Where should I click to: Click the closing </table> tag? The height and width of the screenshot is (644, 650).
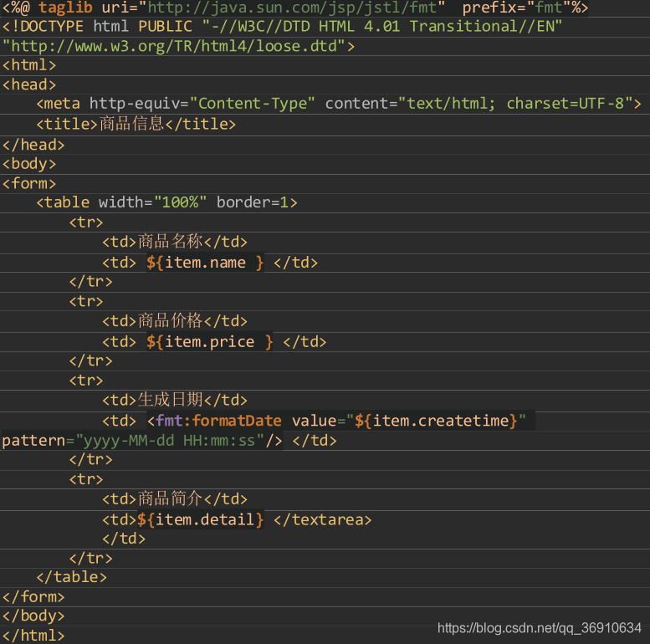(x=71, y=577)
